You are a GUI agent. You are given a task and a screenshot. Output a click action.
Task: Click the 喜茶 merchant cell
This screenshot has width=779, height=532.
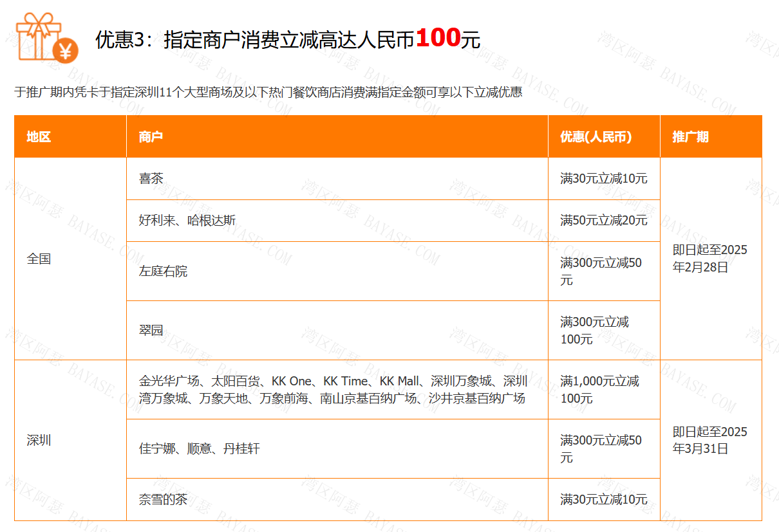coord(337,179)
